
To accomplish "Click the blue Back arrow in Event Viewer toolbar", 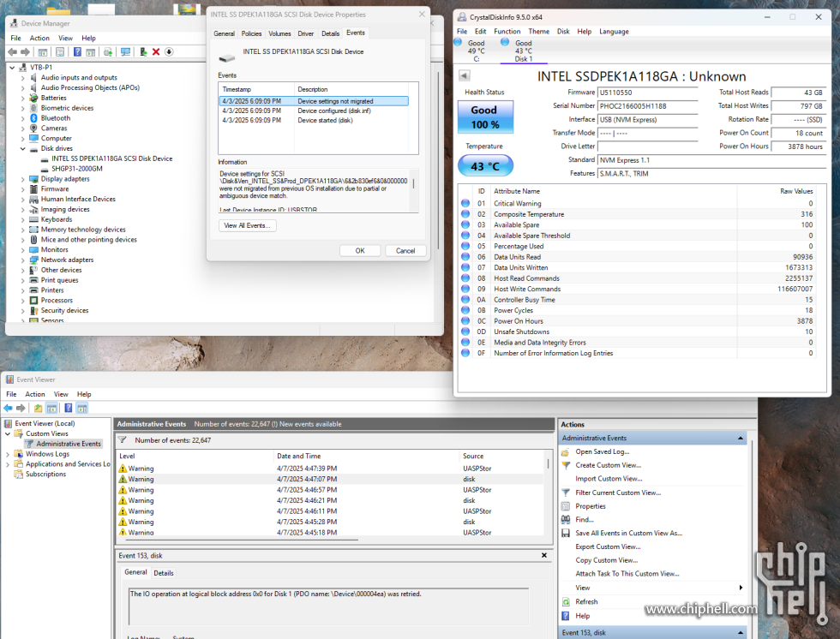I will coord(8,409).
